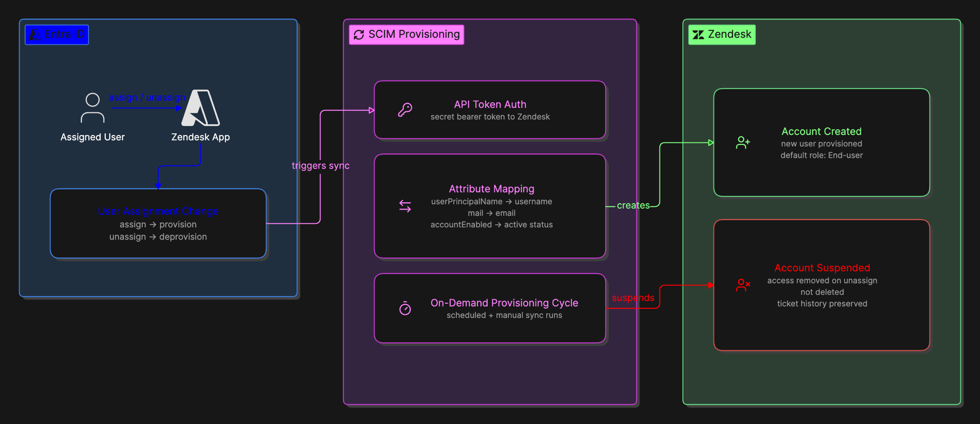Screen dimensions: 980x424
Task: Click the 'default role: End-user' text
Action: (x=821, y=155)
